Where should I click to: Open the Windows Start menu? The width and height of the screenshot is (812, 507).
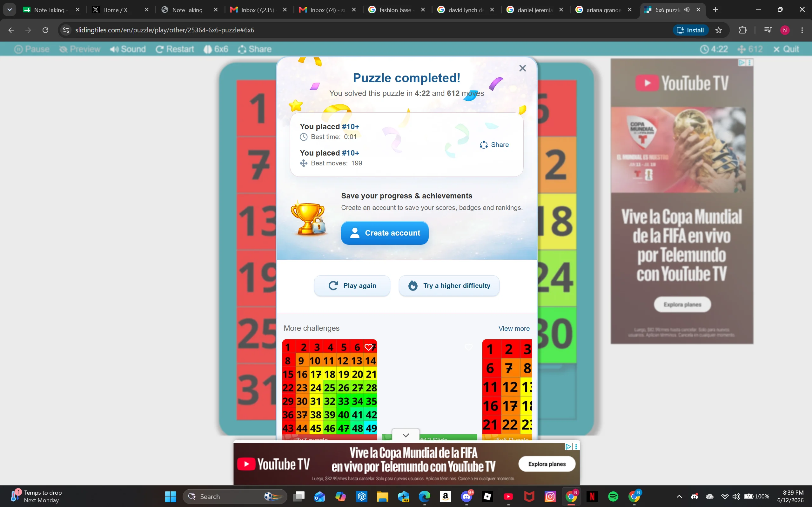point(171,497)
